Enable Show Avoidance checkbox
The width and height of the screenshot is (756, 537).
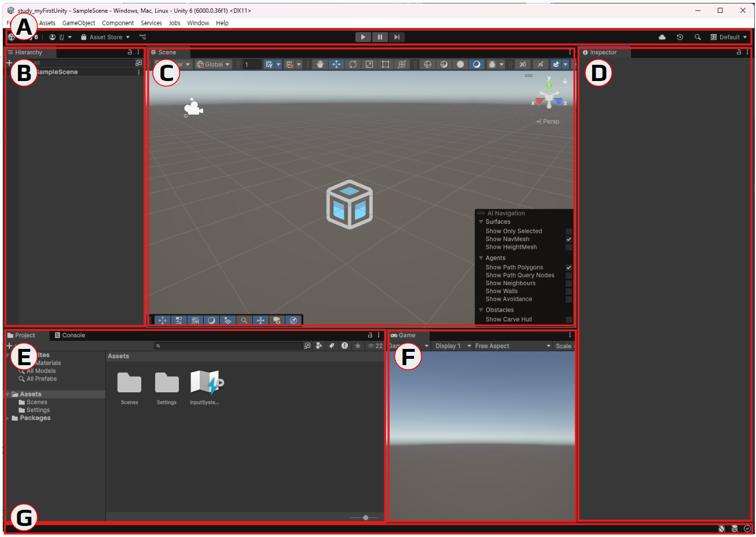pos(568,299)
